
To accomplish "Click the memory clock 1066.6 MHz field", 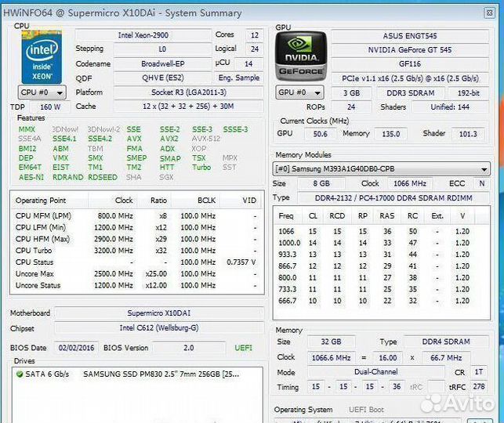I will tap(331, 358).
